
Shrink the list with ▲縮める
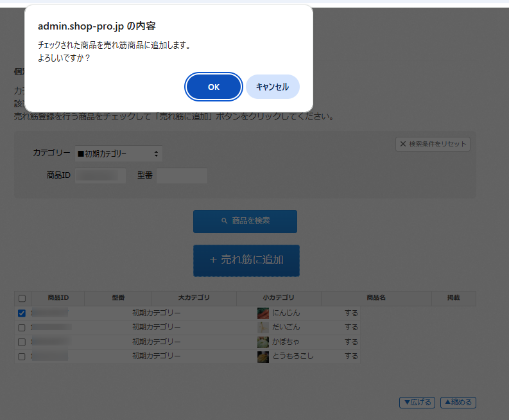point(458,403)
